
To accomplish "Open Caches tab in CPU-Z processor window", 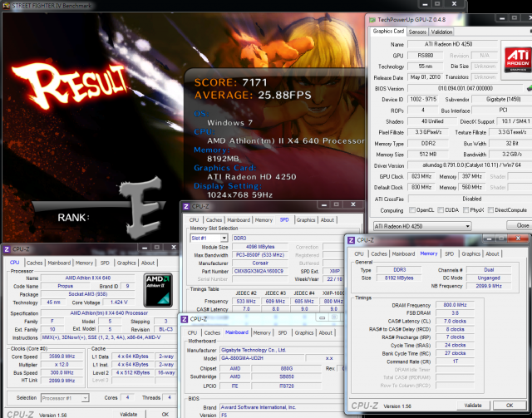I will pyautogui.click(x=35, y=263).
